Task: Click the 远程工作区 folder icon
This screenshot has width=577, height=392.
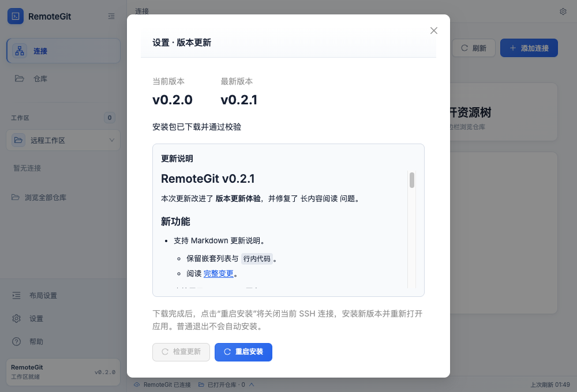Action: (x=18, y=140)
